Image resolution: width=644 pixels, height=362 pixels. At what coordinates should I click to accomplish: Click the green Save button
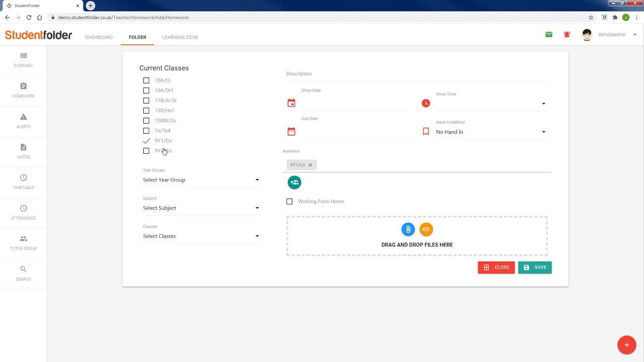(535, 267)
